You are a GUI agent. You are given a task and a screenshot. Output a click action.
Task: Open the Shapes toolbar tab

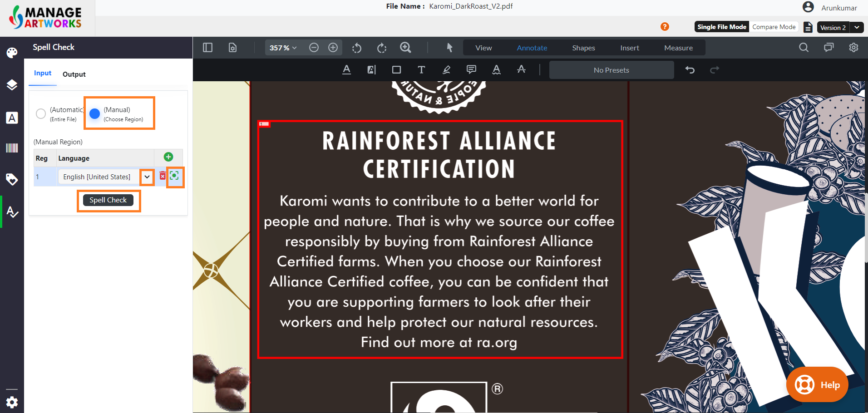(x=583, y=48)
